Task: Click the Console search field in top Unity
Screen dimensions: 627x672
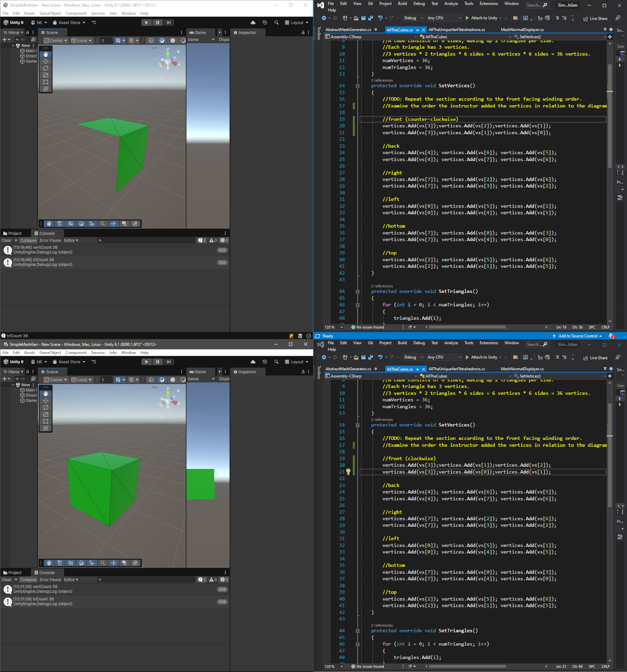Action: tap(147, 241)
